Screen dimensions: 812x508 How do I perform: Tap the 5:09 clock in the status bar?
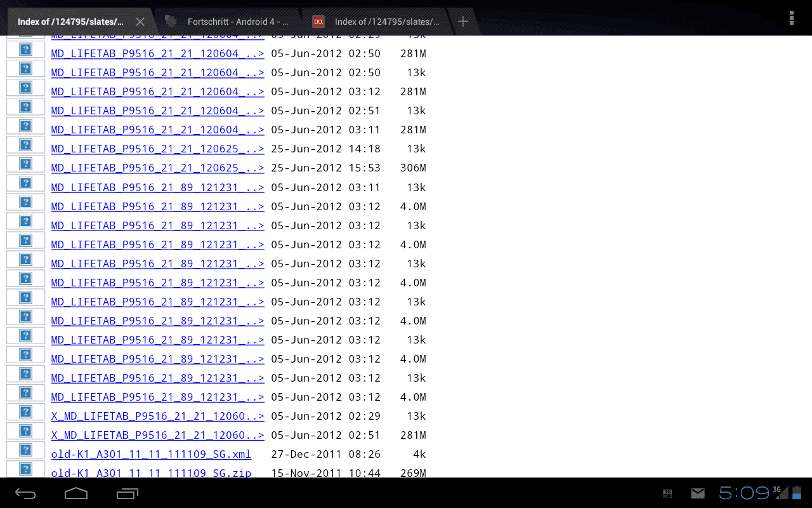(744, 493)
